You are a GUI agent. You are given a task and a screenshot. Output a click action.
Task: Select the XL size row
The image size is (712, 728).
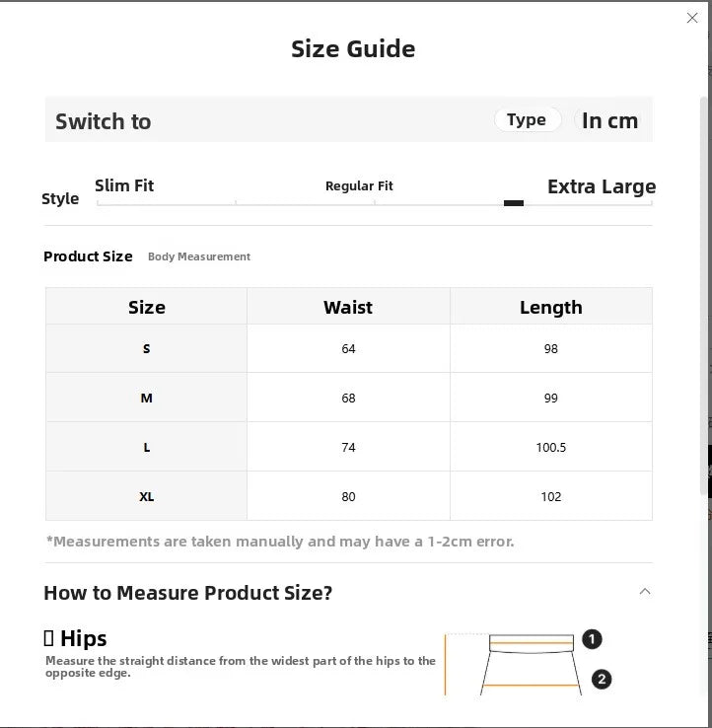[349, 496]
